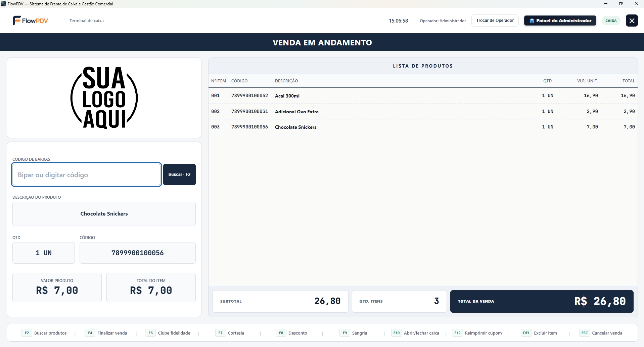Click the QTD column header

[x=547, y=81]
